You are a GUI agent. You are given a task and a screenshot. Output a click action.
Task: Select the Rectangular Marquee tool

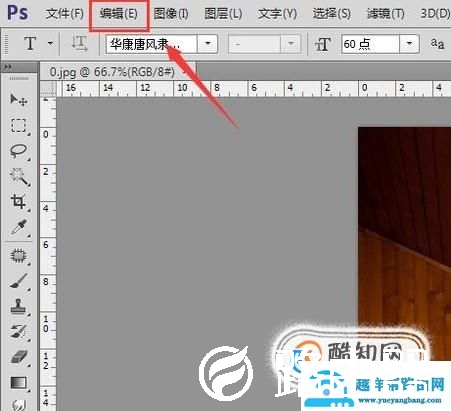click(18, 126)
